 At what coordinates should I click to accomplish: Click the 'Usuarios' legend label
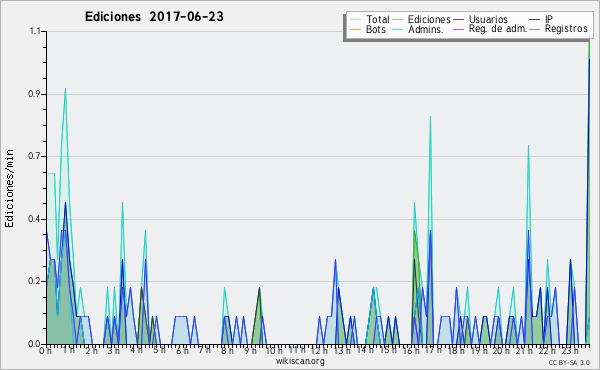click(488, 19)
